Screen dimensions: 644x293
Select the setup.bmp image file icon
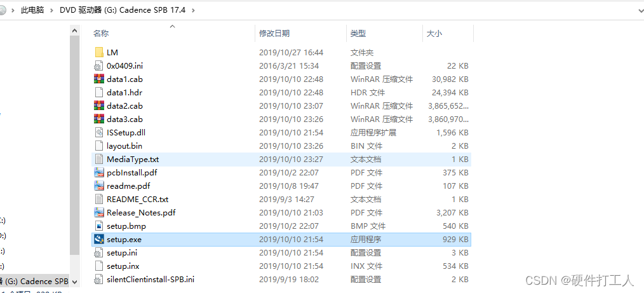click(98, 226)
